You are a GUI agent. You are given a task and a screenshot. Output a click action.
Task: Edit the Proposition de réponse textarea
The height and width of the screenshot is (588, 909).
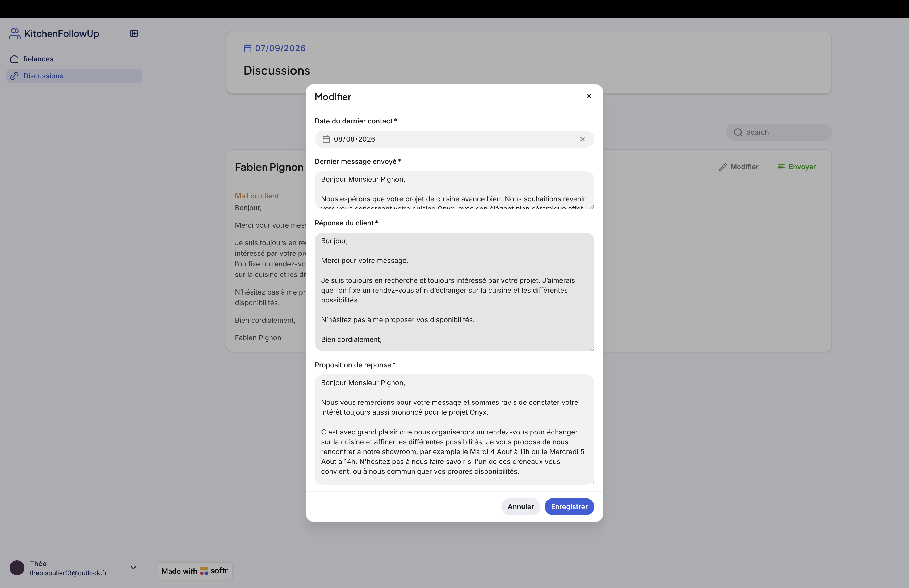pyautogui.click(x=454, y=430)
